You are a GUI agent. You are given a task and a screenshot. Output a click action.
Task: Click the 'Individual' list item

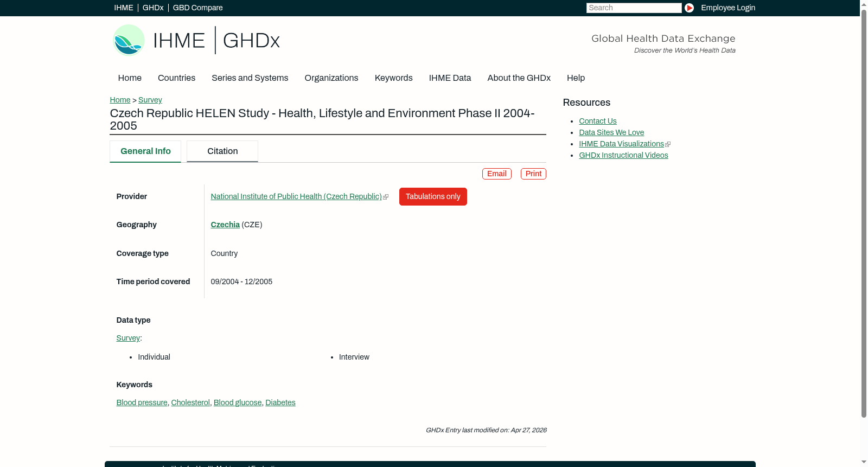(154, 357)
